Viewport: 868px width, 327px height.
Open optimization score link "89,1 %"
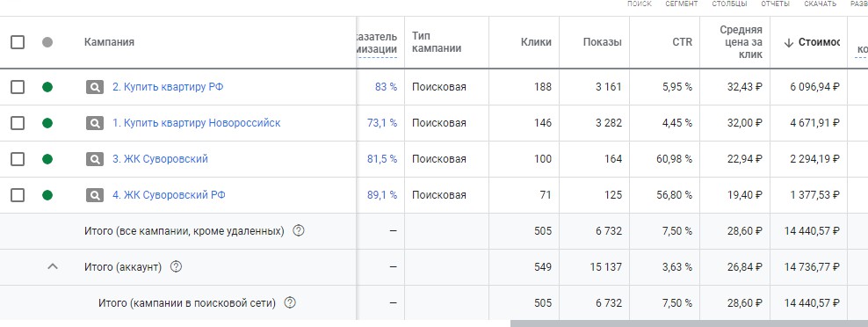(x=382, y=195)
